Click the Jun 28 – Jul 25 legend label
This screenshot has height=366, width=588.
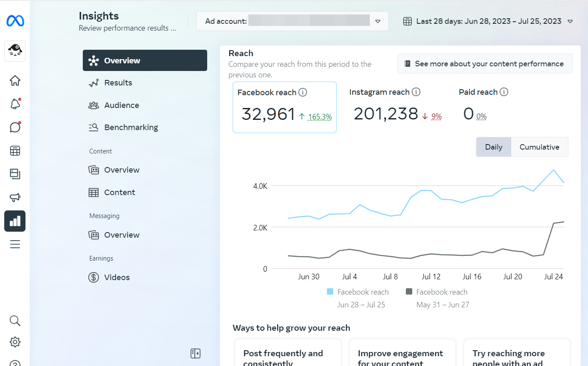[361, 305]
